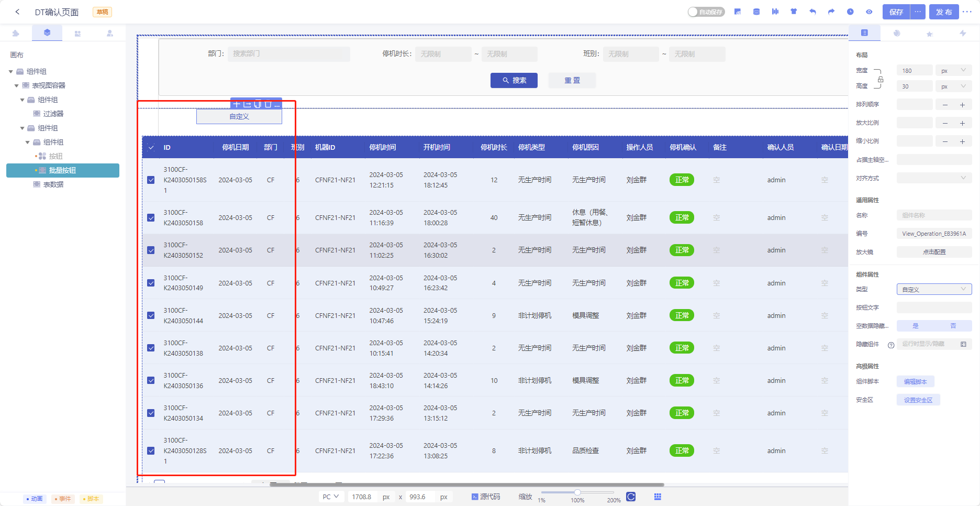
Task: Open the database icon in top toolbar
Action: 756,12
